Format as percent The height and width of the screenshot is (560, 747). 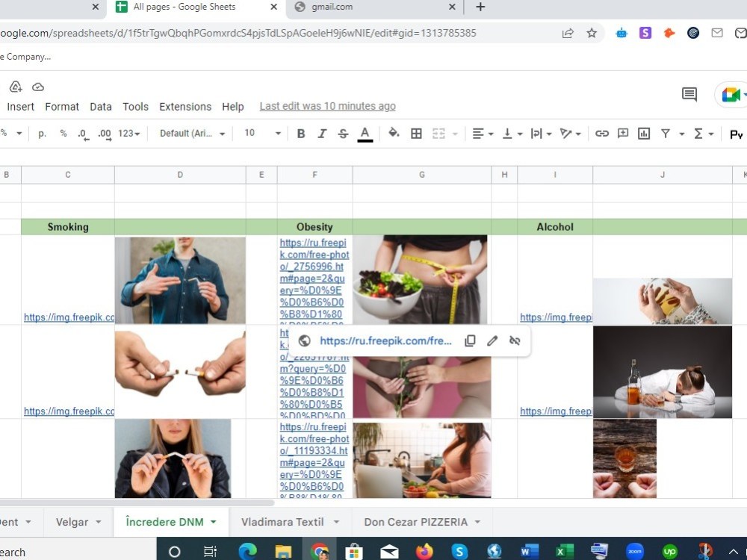[x=63, y=134]
